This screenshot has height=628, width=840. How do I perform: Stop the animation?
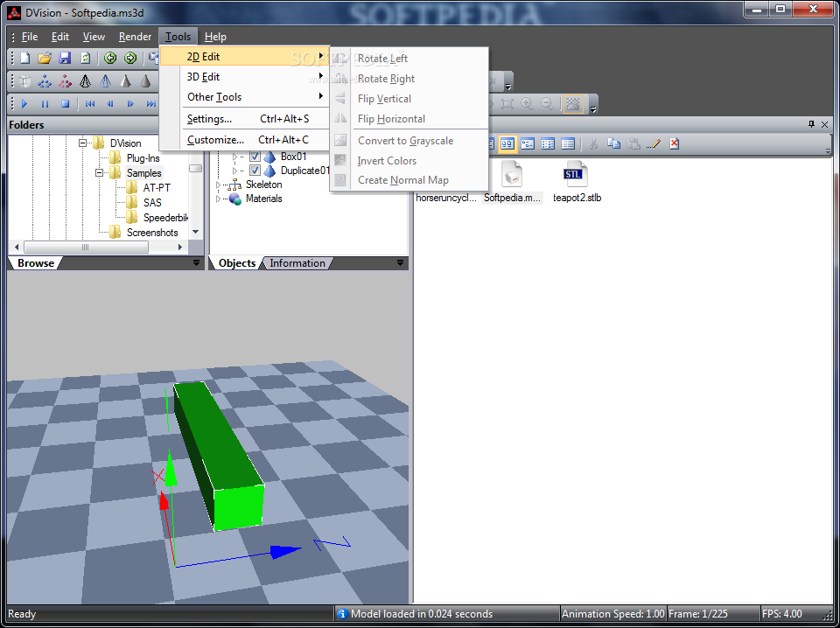65,104
